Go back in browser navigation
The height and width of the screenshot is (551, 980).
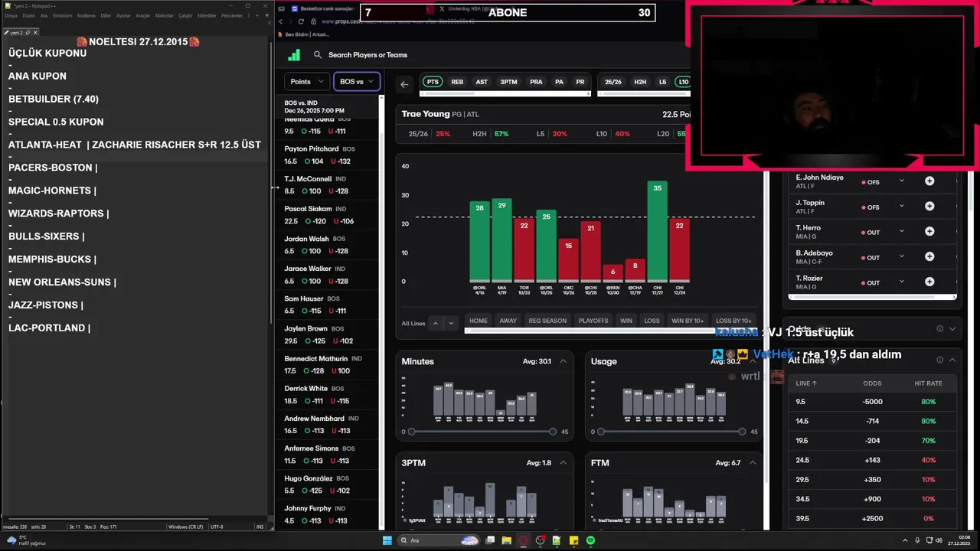tap(280, 21)
